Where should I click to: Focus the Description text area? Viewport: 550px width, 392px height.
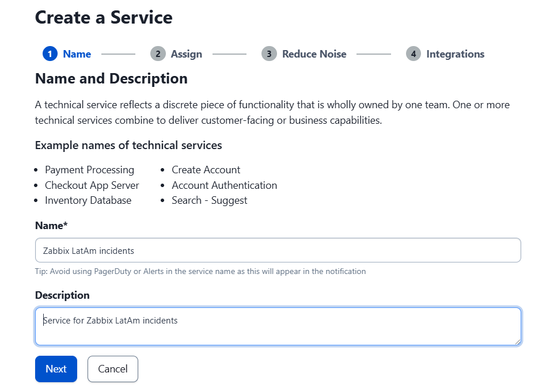(x=278, y=326)
